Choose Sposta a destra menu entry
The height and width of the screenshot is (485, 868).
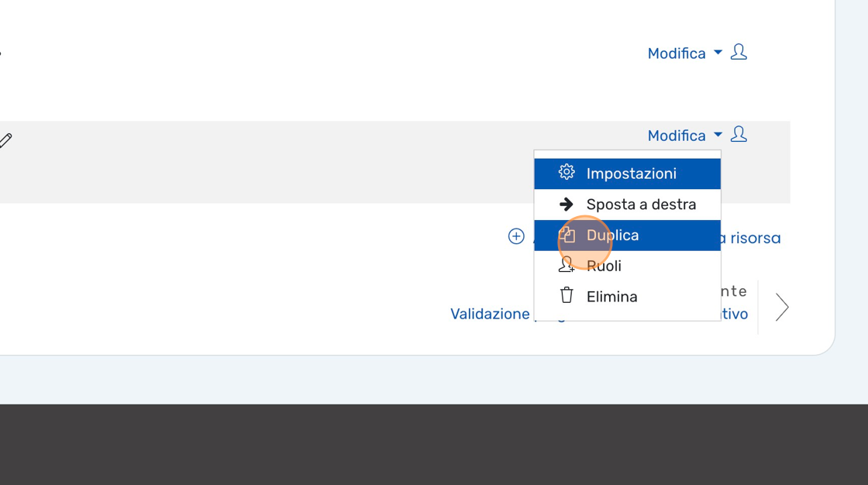(627, 205)
